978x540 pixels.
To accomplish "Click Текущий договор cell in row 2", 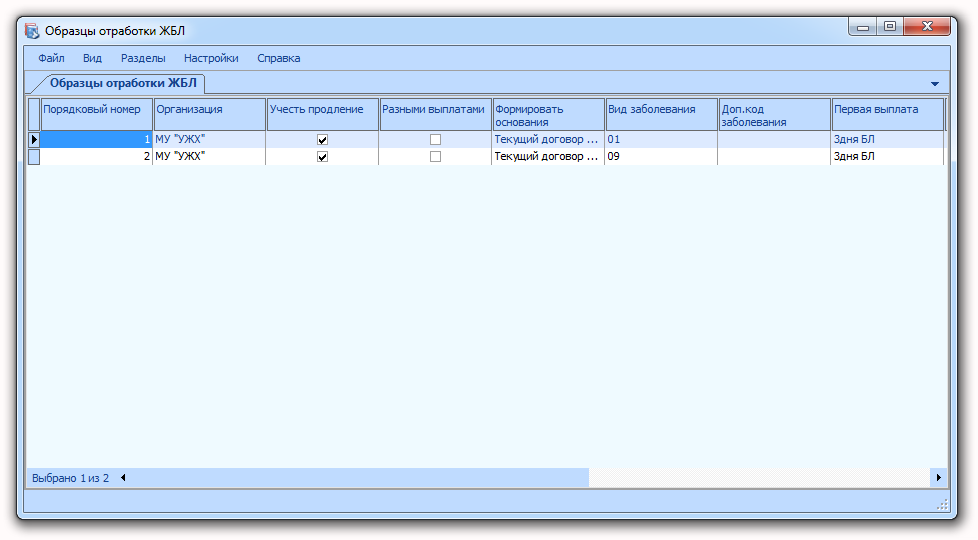I will [548, 157].
